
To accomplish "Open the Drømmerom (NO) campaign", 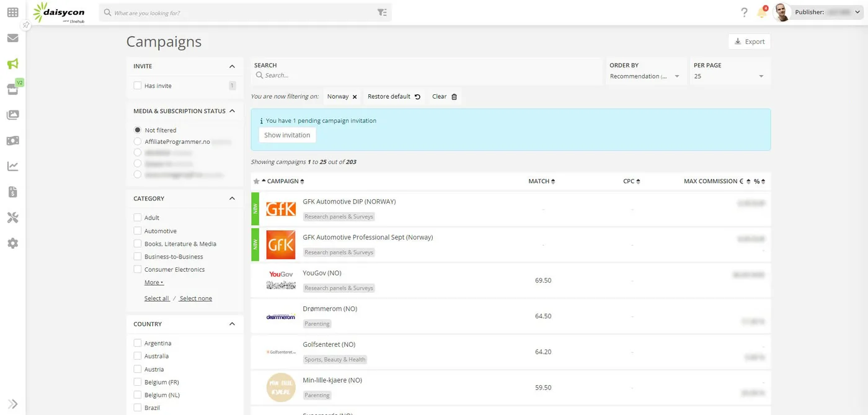I will coord(330,308).
